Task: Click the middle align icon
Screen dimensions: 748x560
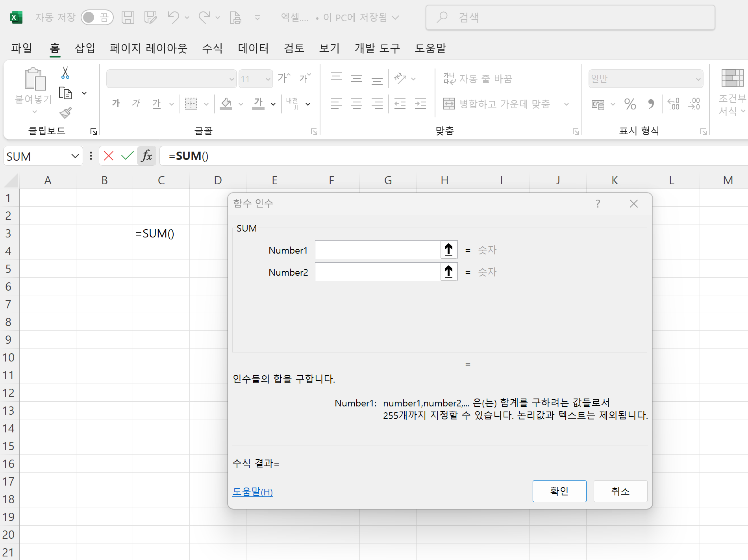Action: point(357,78)
